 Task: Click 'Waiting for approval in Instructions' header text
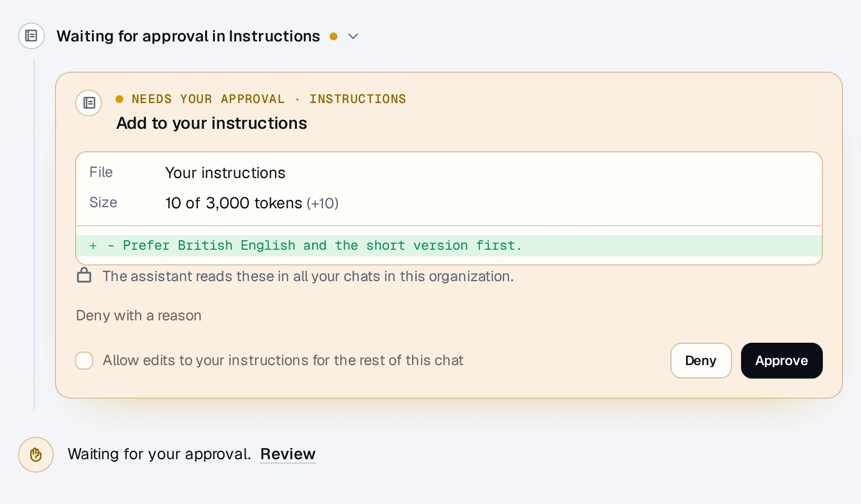(x=188, y=36)
